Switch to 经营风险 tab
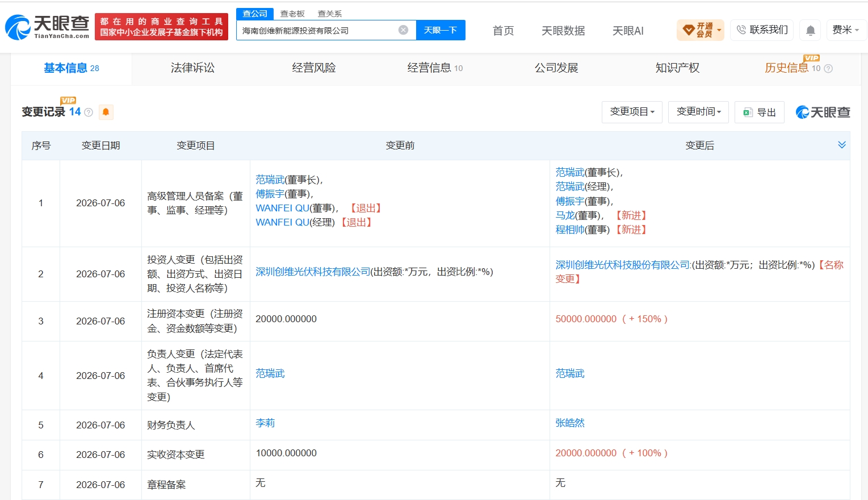Screen dimensions: 868x500 click(314, 68)
